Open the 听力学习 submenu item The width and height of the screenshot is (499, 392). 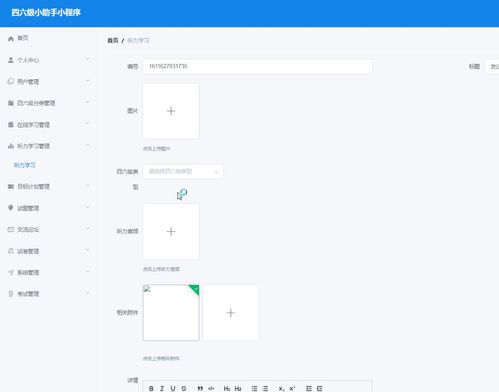point(24,165)
